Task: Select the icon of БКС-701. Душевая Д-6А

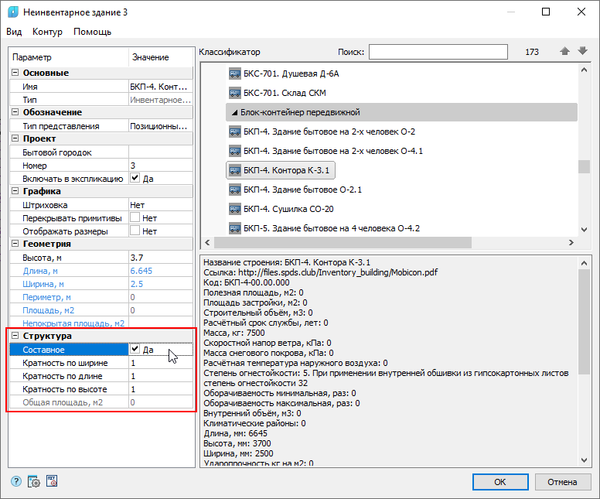Action: point(235,73)
